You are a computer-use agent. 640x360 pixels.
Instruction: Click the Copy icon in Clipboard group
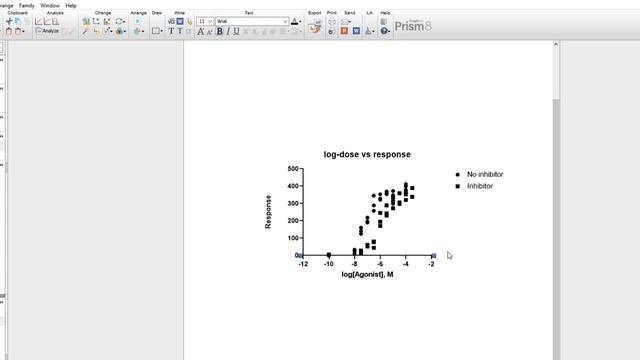click(x=18, y=21)
